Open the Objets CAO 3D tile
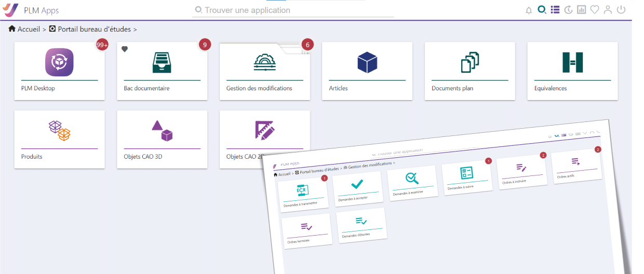This screenshot has height=274, width=644. [162, 139]
